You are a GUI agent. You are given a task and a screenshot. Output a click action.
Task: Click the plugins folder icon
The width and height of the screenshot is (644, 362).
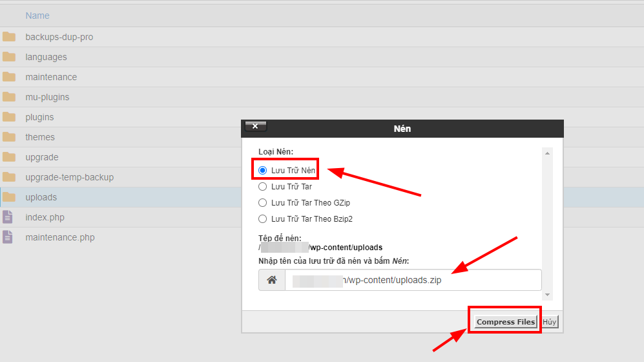pos(8,117)
